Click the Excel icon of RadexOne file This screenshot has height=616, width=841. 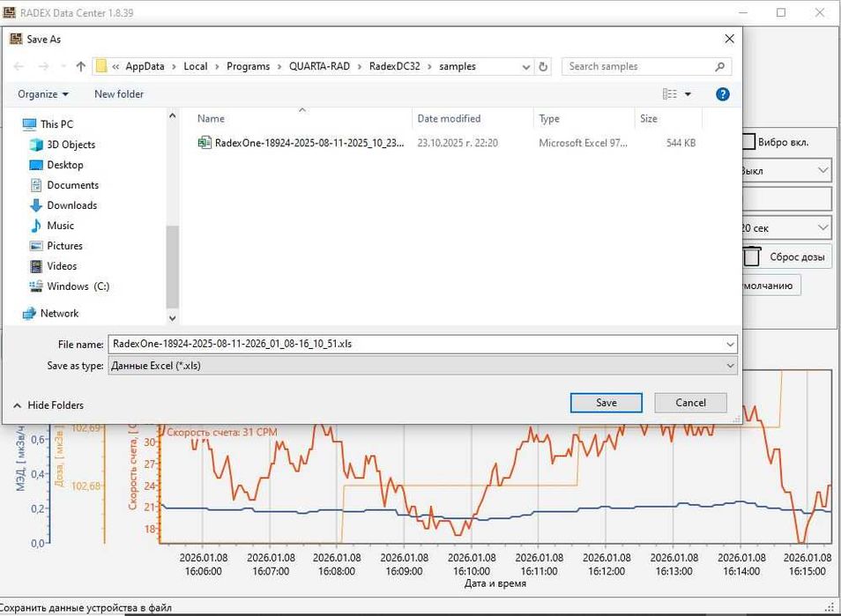coord(205,143)
